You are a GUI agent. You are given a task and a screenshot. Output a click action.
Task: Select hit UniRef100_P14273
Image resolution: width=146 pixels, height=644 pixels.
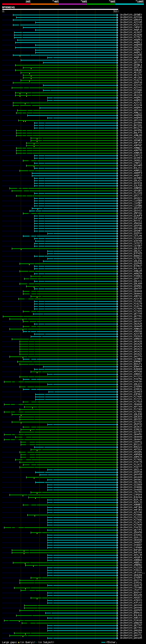(131, 80)
